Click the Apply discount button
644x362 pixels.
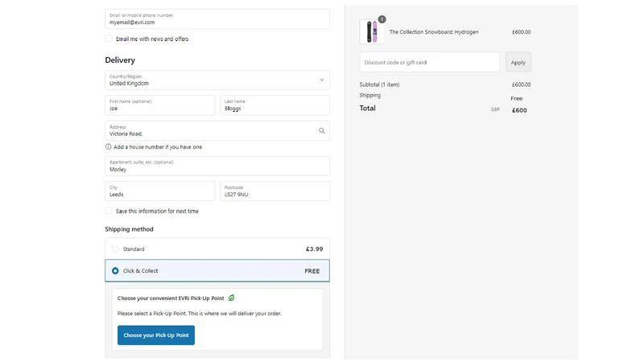(518, 62)
